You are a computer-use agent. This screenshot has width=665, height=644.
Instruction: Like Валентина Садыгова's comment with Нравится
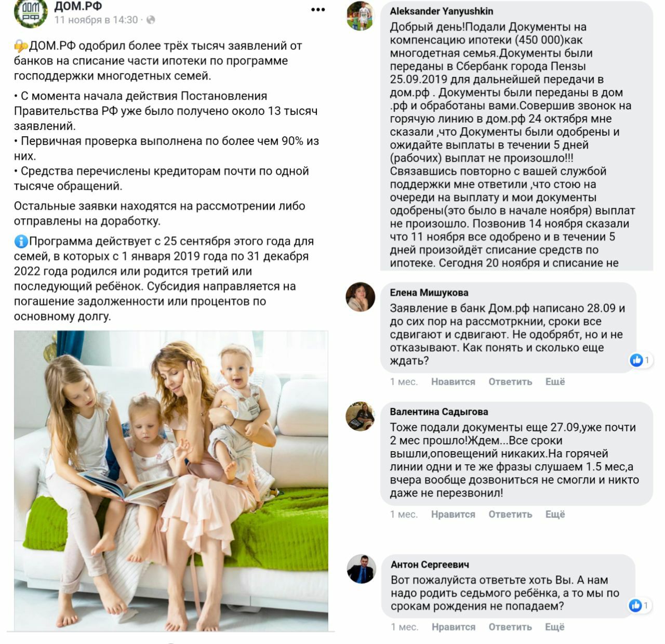click(x=453, y=514)
